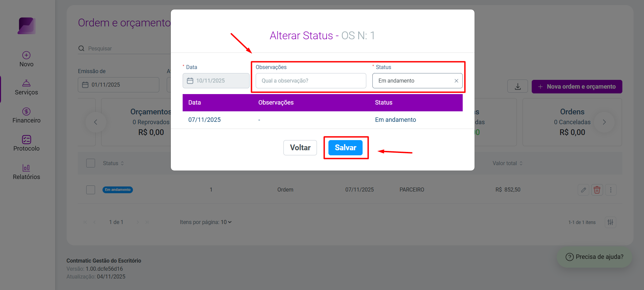The height and width of the screenshot is (290, 644).
Task: Click the Precisa de ajuda? help button
Action: point(594,257)
